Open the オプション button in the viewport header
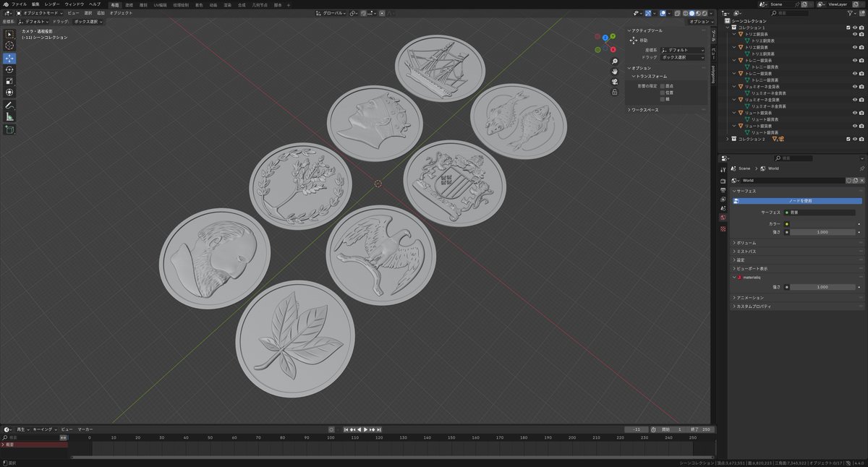 [x=700, y=22]
